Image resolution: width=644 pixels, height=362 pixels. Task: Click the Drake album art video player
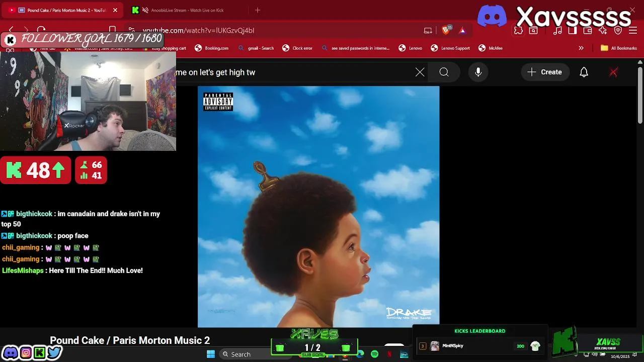(x=318, y=207)
